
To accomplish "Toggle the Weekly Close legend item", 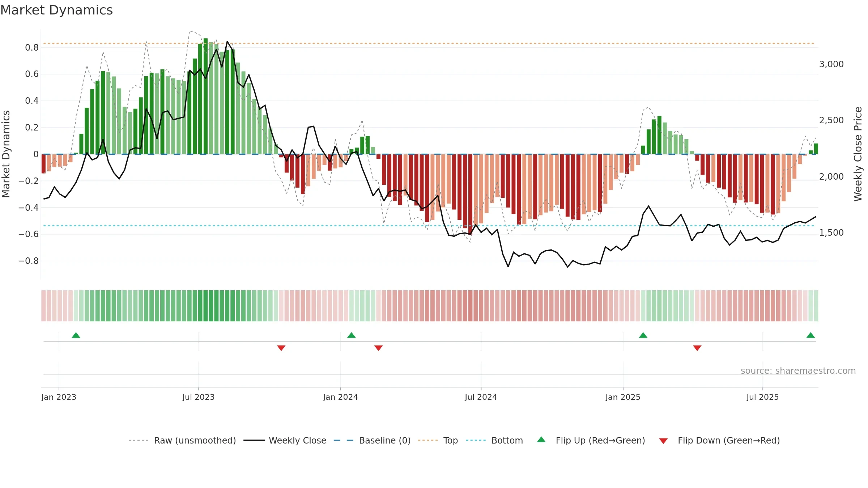I will click(285, 440).
